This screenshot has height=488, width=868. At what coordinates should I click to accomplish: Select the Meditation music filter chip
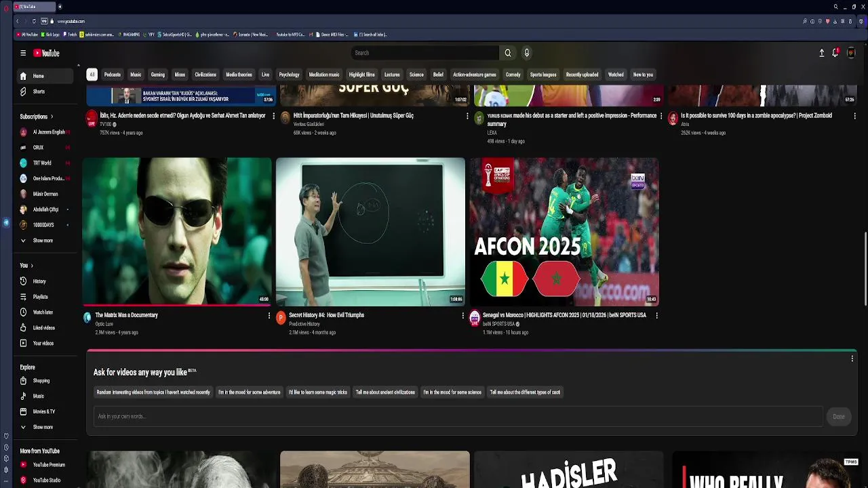coord(324,75)
